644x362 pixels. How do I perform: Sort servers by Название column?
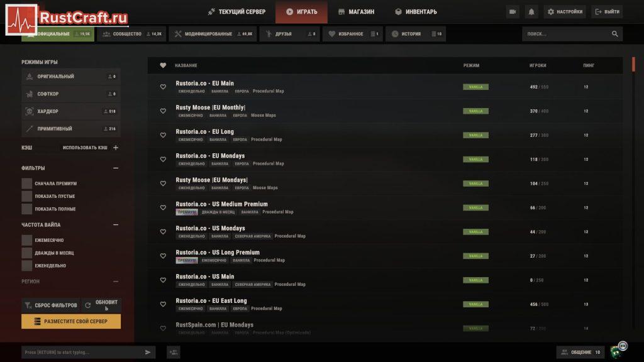pyautogui.click(x=186, y=65)
